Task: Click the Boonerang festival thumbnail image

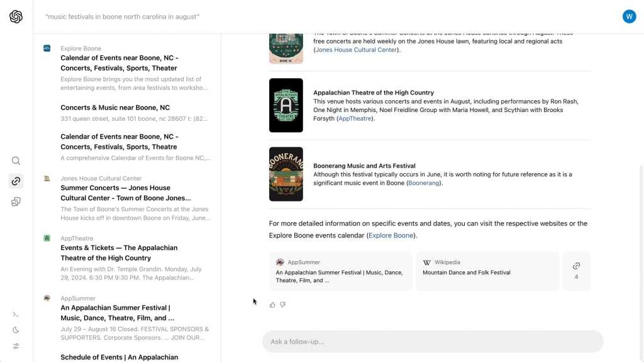Action: pyautogui.click(x=286, y=174)
